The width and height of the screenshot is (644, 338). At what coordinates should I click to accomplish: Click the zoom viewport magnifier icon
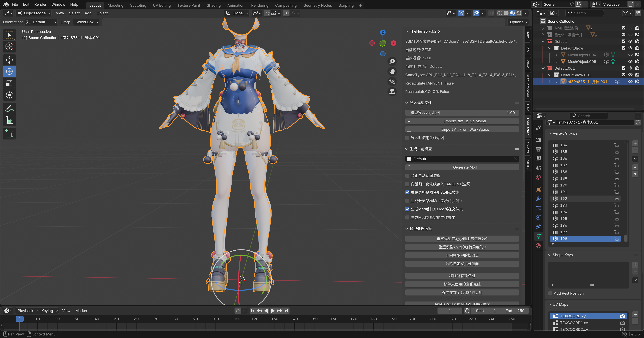click(x=392, y=61)
